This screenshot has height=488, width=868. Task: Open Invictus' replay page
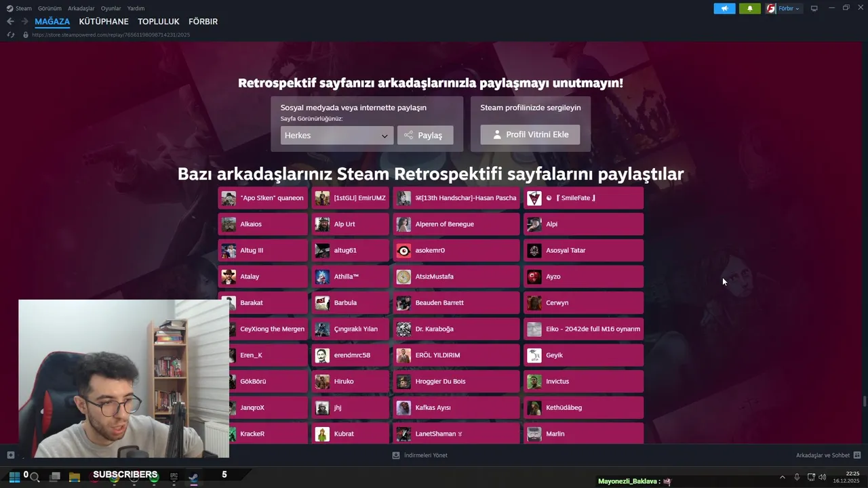[x=583, y=382]
